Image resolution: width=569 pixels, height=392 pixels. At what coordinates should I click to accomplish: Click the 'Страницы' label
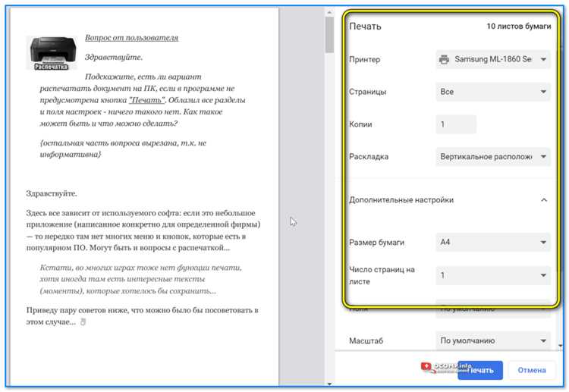(x=367, y=92)
